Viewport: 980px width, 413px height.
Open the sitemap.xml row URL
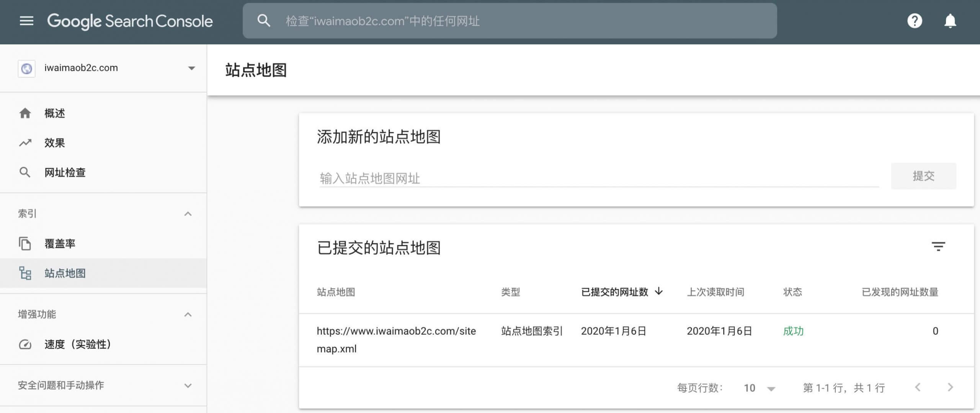(x=396, y=340)
